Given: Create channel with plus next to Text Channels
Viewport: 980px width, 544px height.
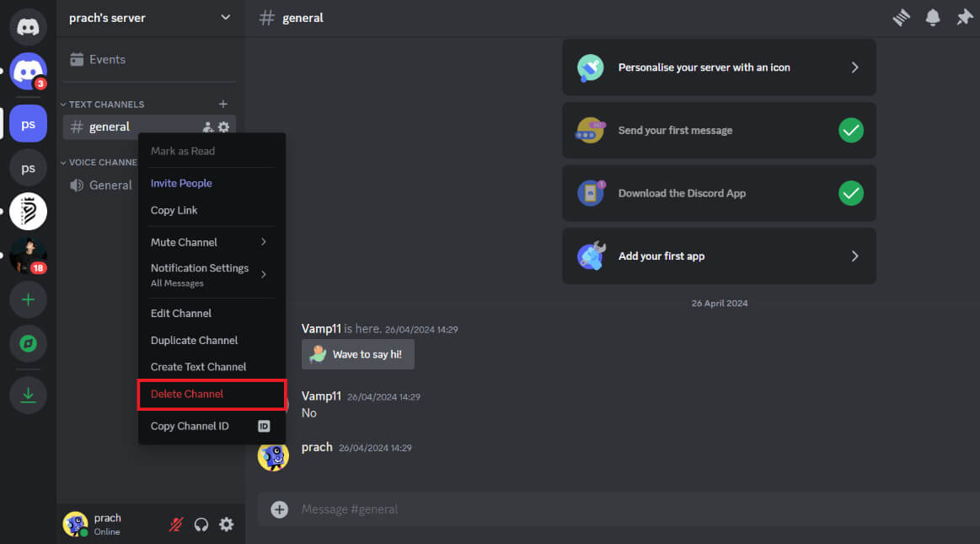Looking at the screenshot, I should click(x=223, y=104).
